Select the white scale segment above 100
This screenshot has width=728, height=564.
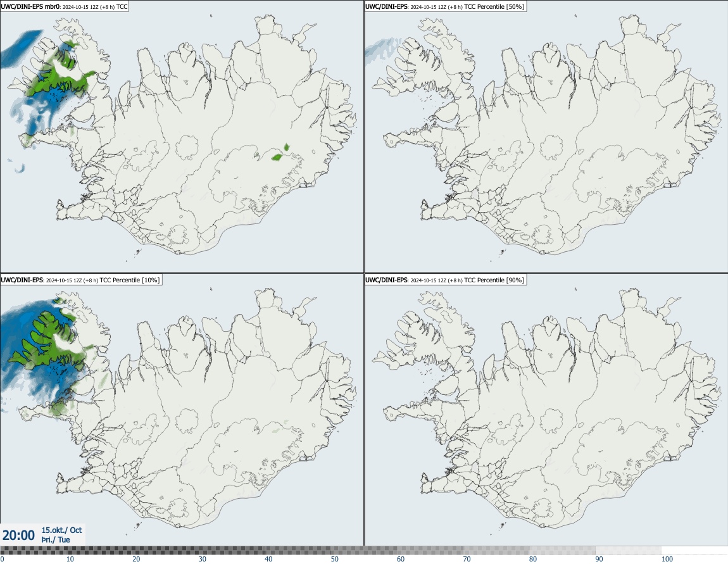[x=694, y=550]
